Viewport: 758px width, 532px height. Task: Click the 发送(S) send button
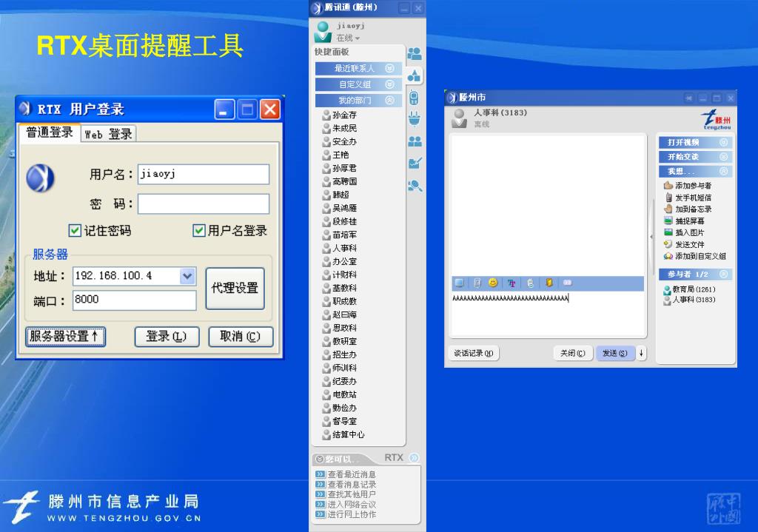pos(615,353)
